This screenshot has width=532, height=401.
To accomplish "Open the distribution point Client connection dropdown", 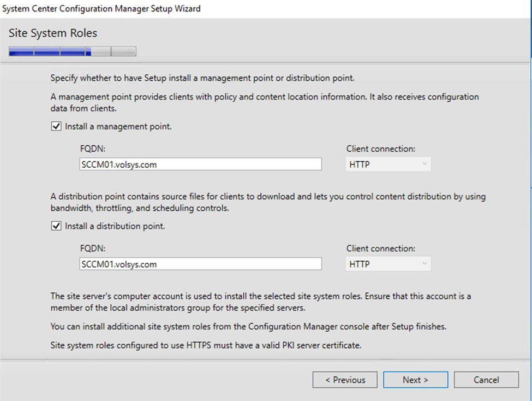I will (387, 264).
